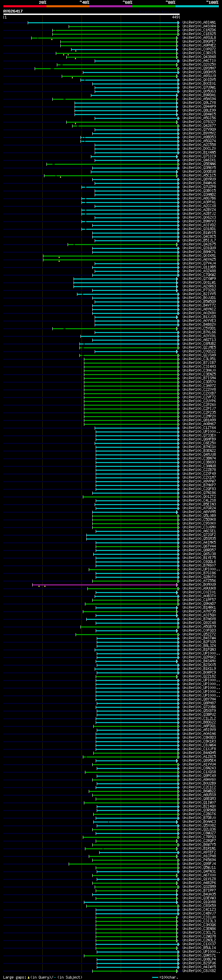The height and width of the screenshot is (980, 222).
Task: Open UniRef100_A6CSE1 entry
Action: click(199, 531)
